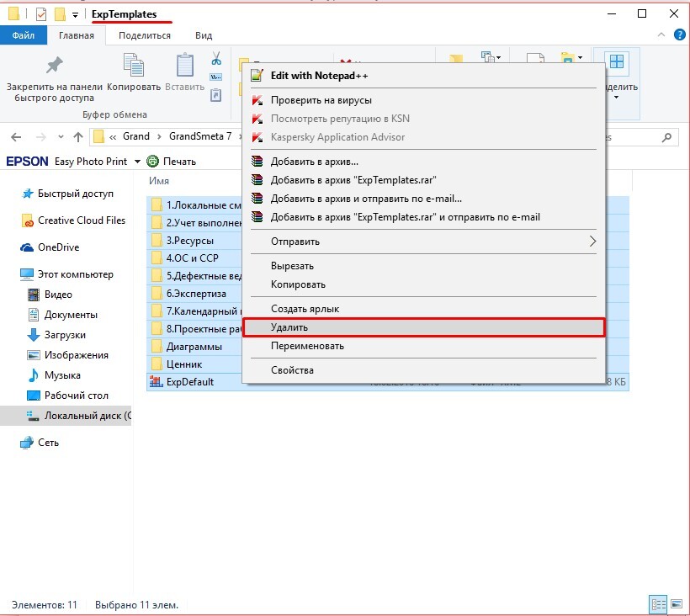Expand the Отправить submenu arrow
The image size is (690, 616).
point(592,242)
